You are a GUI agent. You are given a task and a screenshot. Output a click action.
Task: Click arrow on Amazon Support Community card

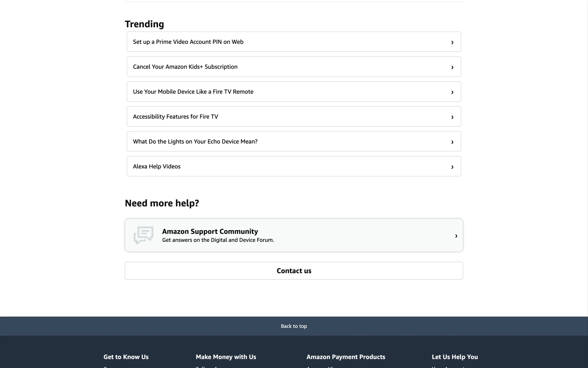pos(456,236)
